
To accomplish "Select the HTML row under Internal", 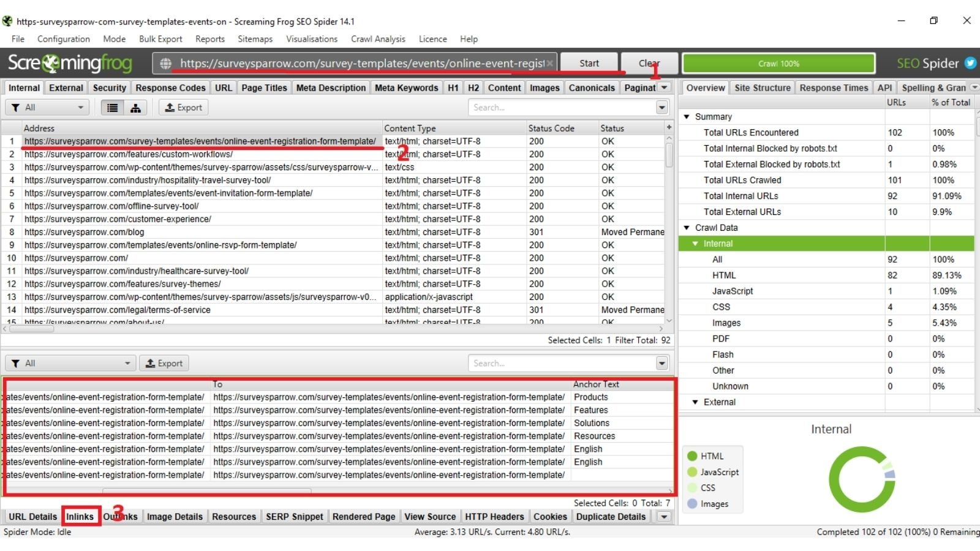I will (826, 275).
